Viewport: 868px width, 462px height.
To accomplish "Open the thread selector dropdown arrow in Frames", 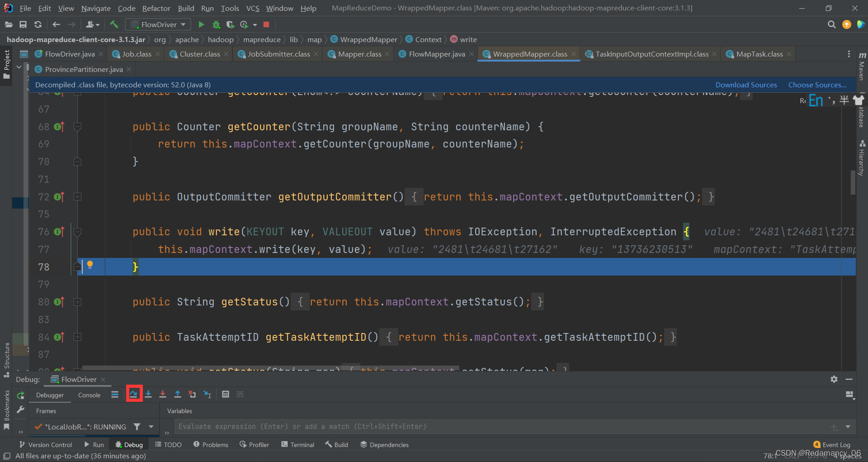I will point(151,427).
